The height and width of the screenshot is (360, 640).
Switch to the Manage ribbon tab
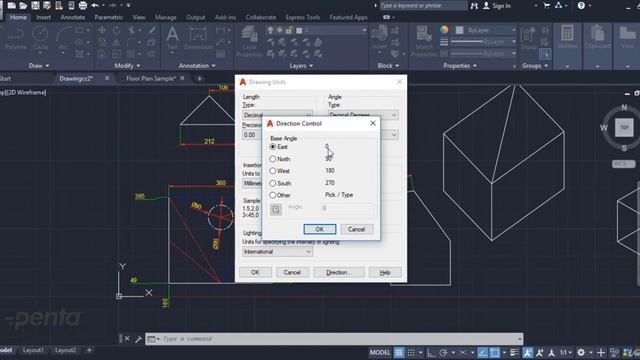(166, 17)
